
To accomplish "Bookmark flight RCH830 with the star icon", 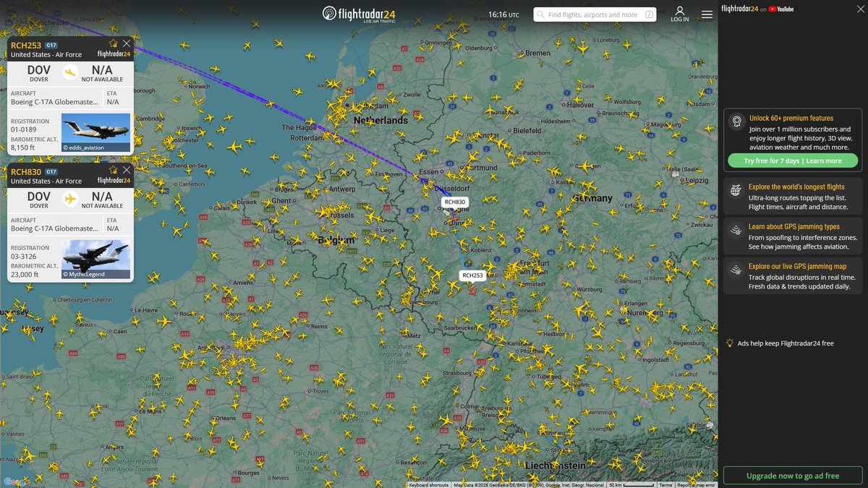I will coord(113,170).
